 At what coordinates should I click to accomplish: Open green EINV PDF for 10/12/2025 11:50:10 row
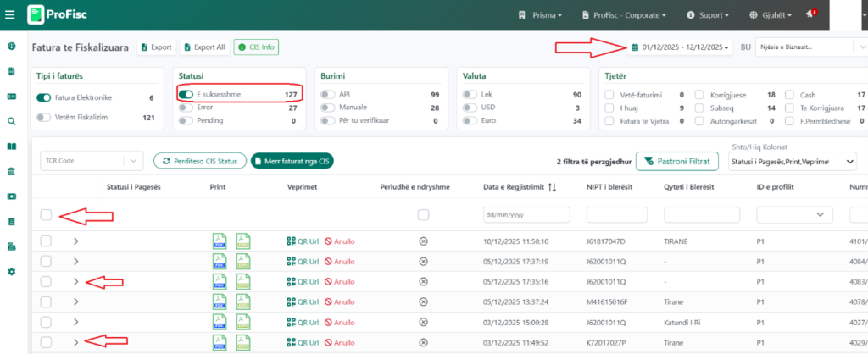pyautogui.click(x=243, y=241)
